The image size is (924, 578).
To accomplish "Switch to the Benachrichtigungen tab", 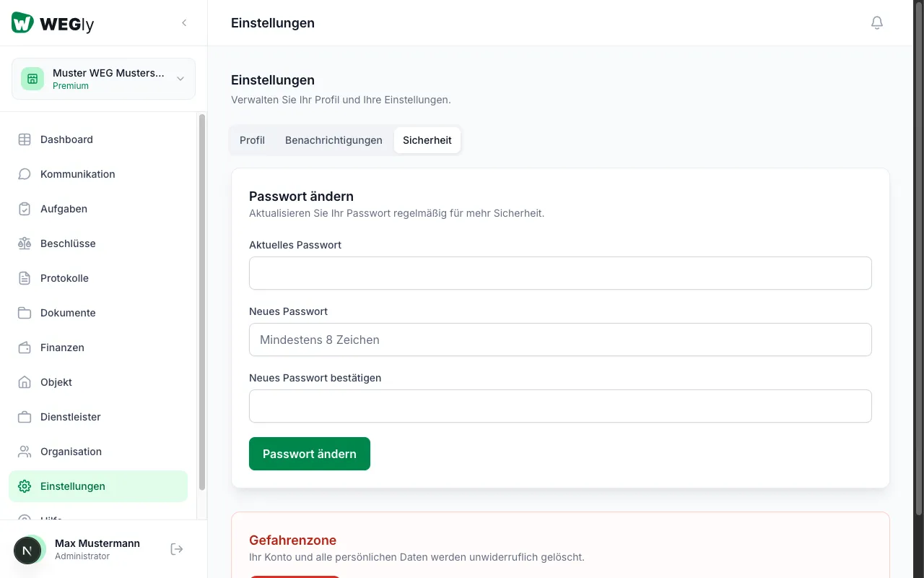I will pyautogui.click(x=334, y=140).
